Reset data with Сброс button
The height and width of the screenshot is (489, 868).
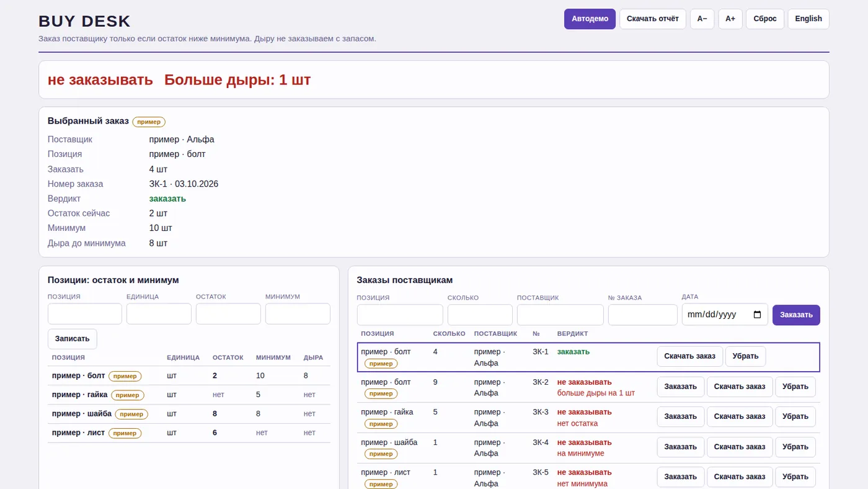click(x=765, y=19)
